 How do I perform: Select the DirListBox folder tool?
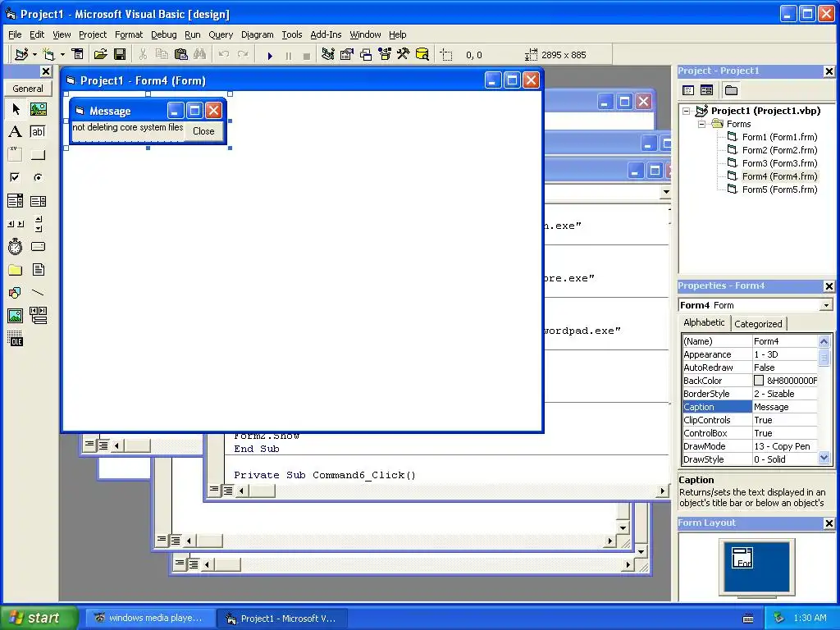16,269
